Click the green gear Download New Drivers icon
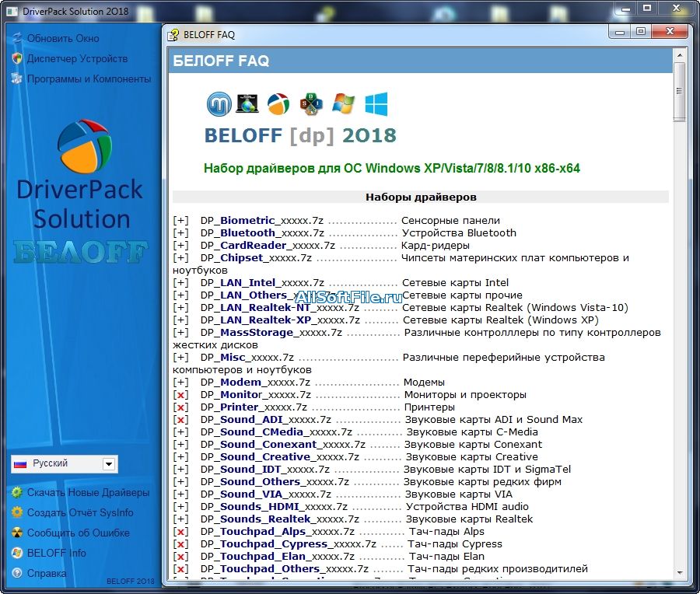The width and height of the screenshot is (700, 594). tap(17, 492)
